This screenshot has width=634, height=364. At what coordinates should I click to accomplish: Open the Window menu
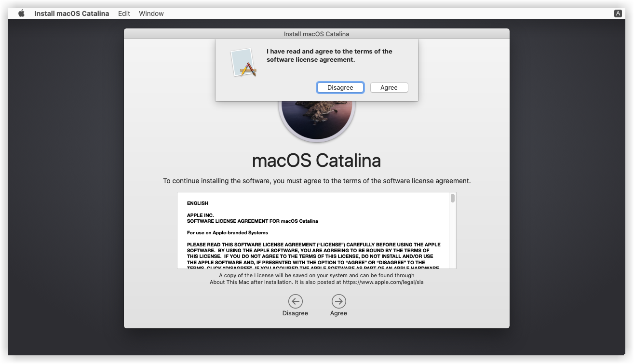[151, 13]
